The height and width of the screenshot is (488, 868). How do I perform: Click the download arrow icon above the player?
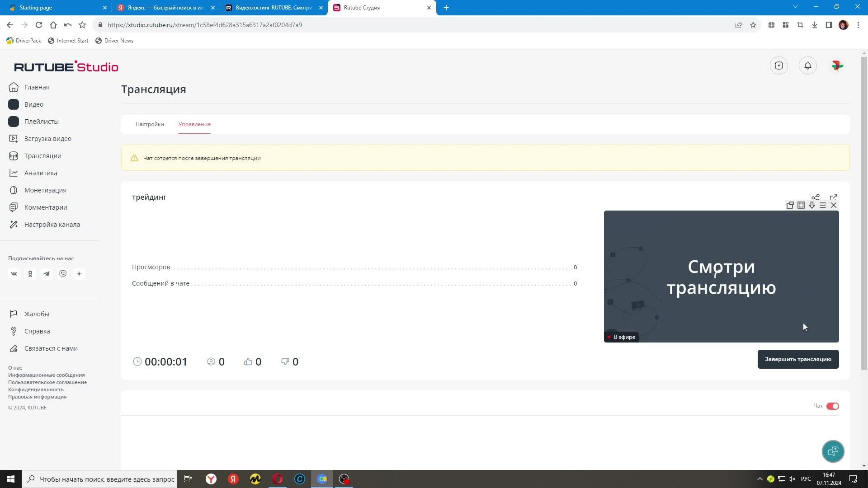click(x=812, y=205)
